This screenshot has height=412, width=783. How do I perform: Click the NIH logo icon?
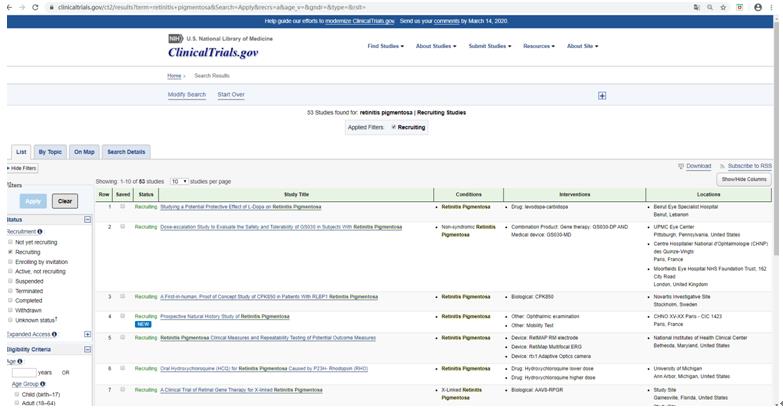pyautogui.click(x=175, y=38)
